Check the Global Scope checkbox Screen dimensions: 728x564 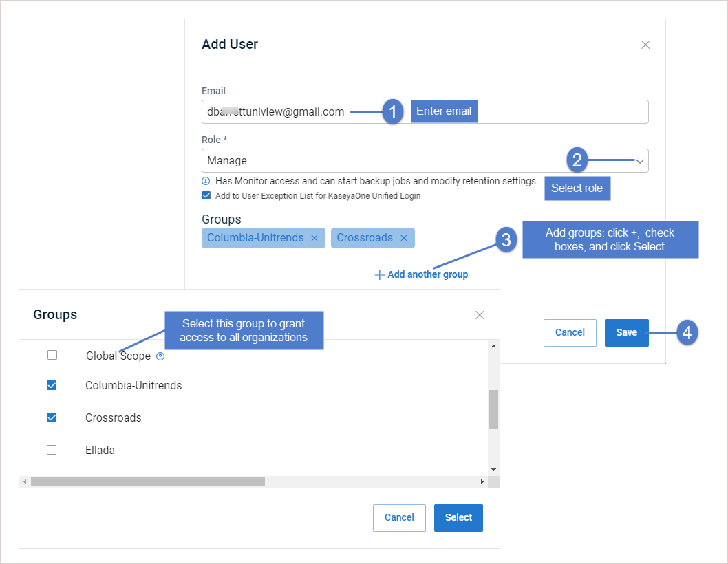pos(52,355)
